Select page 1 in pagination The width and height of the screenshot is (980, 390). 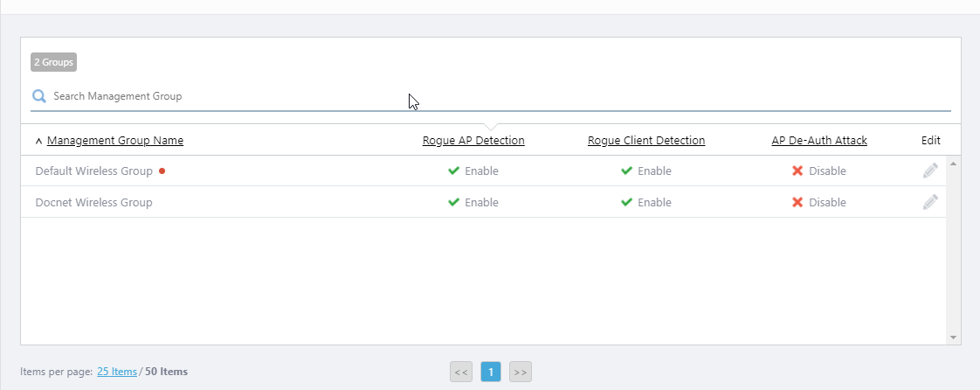pos(491,372)
